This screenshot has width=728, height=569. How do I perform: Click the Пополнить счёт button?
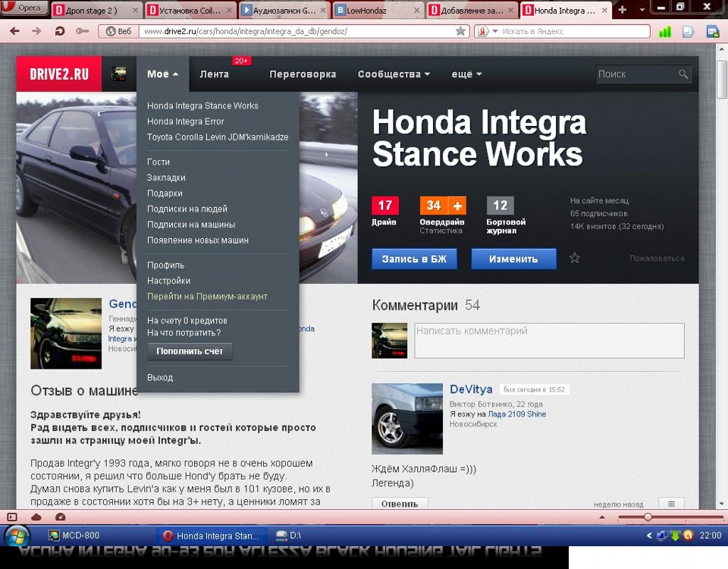[190, 352]
